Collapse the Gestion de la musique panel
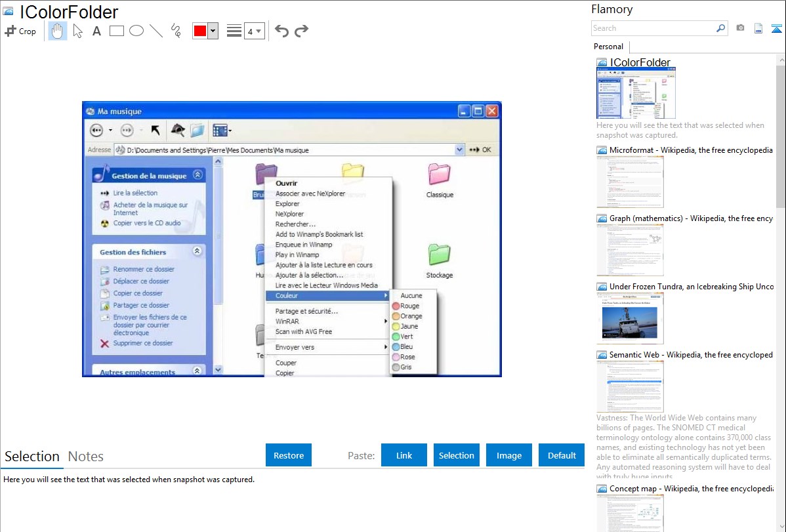Viewport: 786px width, 532px height. (x=198, y=174)
